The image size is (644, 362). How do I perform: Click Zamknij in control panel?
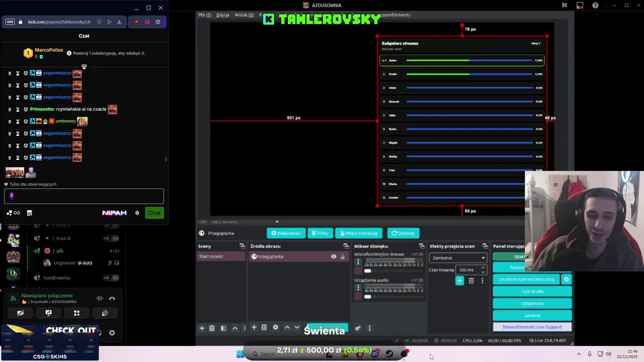(532, 316)
